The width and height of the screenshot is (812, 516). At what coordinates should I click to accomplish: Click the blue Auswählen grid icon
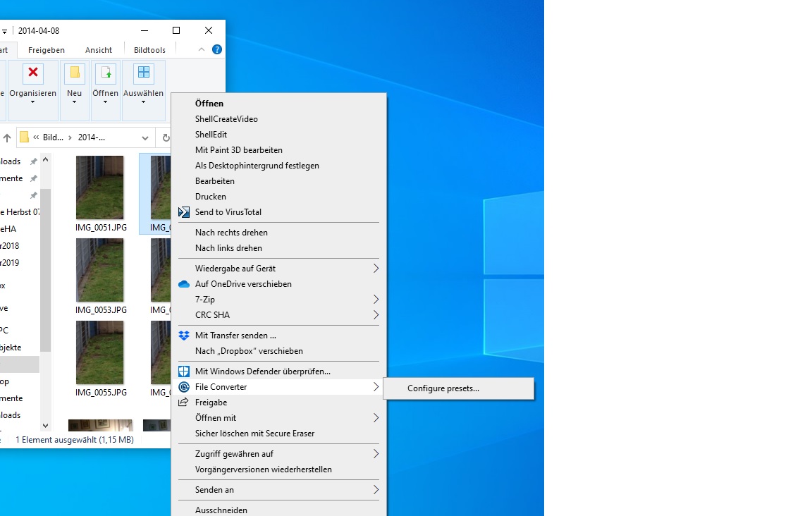coord(143,73)
